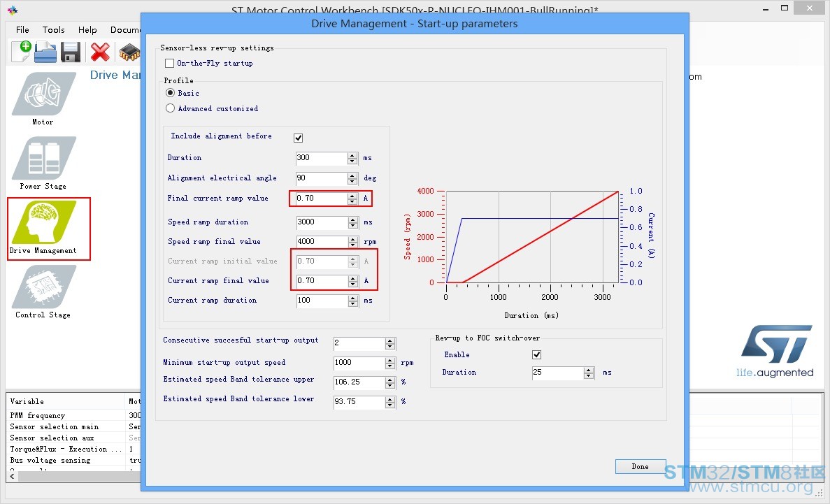This screenshot has width=830, height=504.
Task: Click the alignment Duration field showing 300
Action: pos(322,158)
